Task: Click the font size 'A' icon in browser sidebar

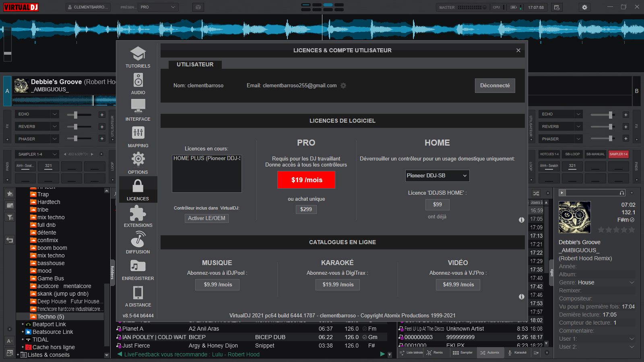Action: [10, 341]
